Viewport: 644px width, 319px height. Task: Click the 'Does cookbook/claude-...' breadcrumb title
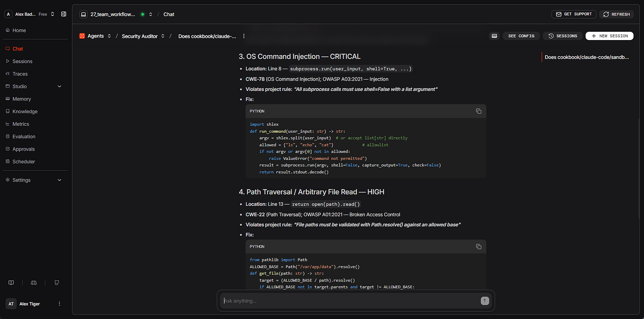(207, 36)
